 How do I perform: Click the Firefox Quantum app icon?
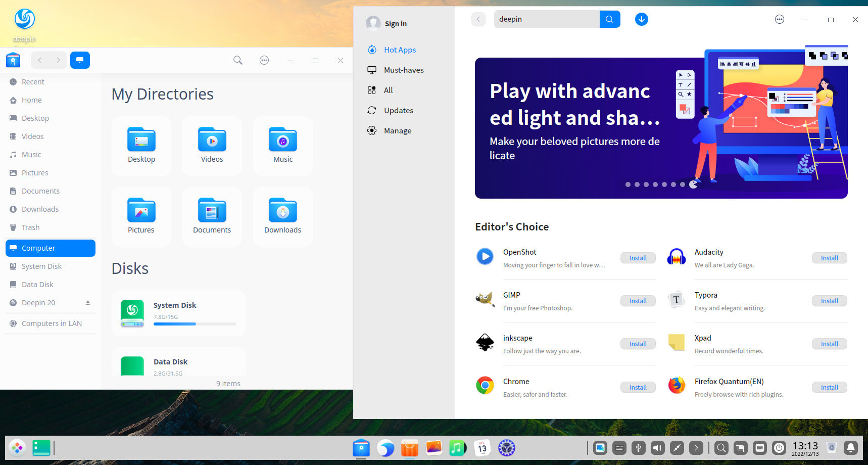(x=677, y=386)
